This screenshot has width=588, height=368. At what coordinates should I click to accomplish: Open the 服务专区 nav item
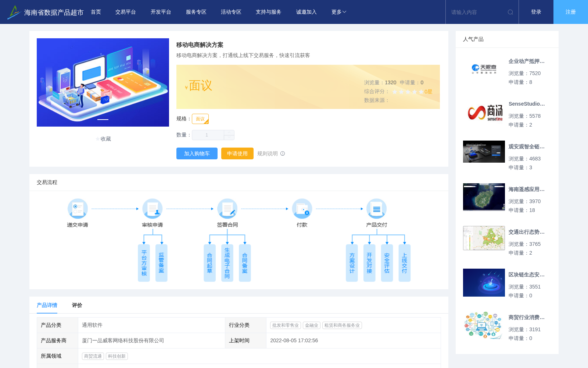coord(196,12)
